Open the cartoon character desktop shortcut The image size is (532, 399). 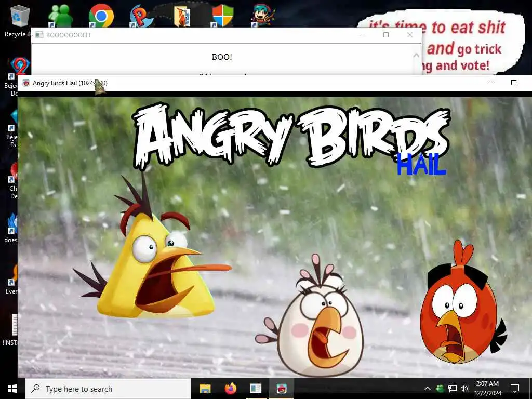[x=263, y=16]
